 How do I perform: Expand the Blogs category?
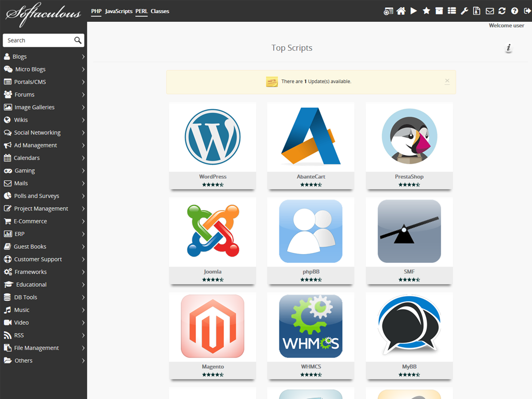coord(18,56)
